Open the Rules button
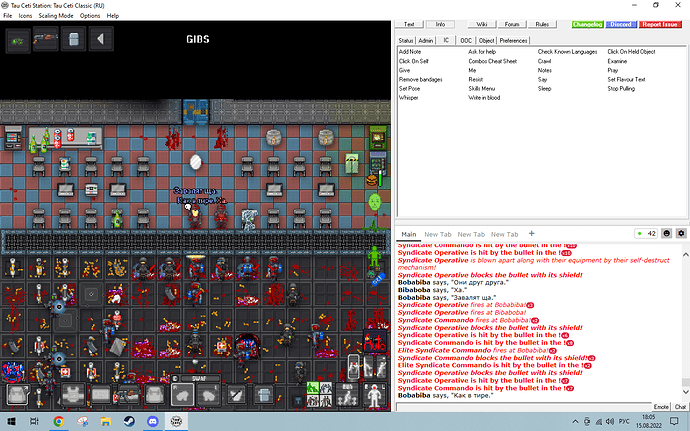690x431 pixels. (542, 24)
